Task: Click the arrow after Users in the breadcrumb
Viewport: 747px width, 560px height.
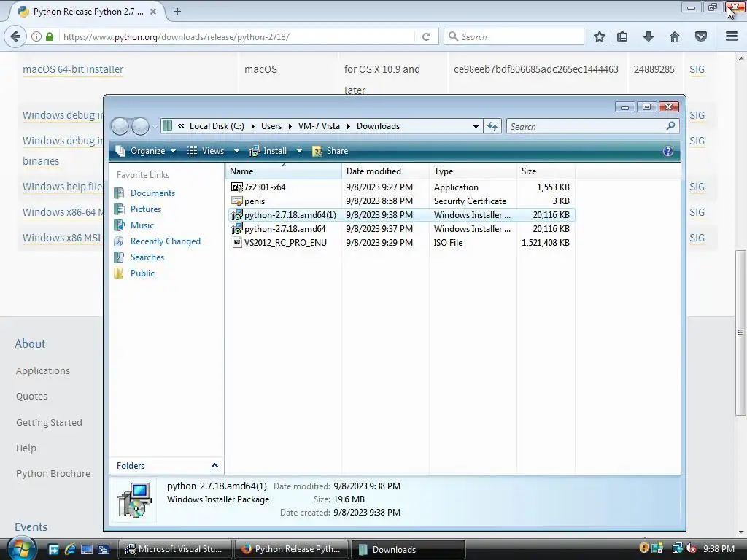Action: pyautogui.click(x=290, y=126)
